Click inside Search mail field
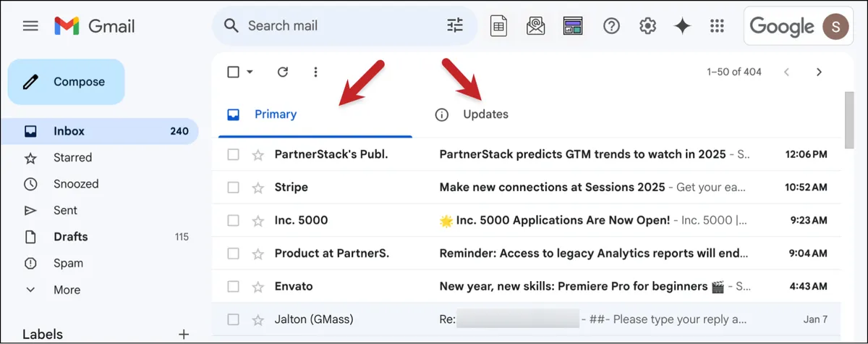Screen dimensions: 868x344 [344, 26]
